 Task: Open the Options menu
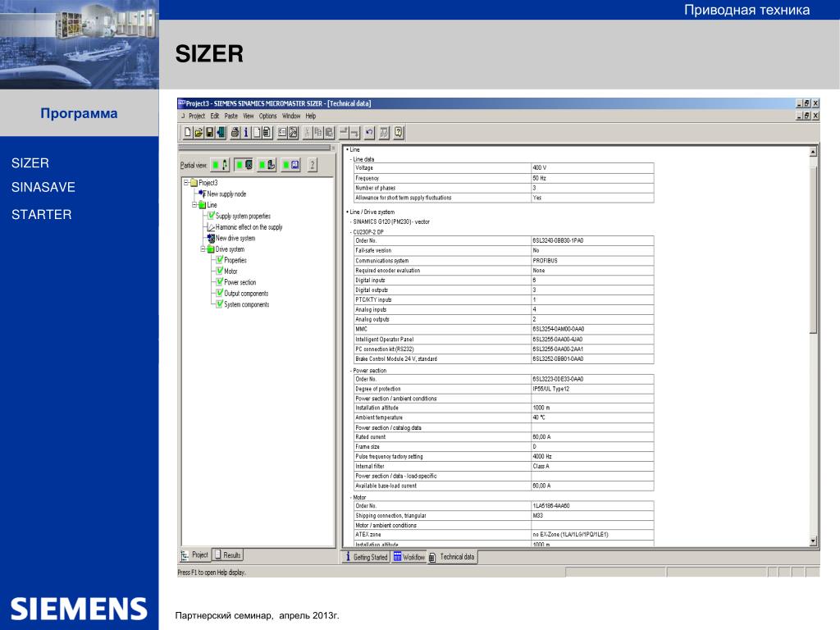click(268, 116)
